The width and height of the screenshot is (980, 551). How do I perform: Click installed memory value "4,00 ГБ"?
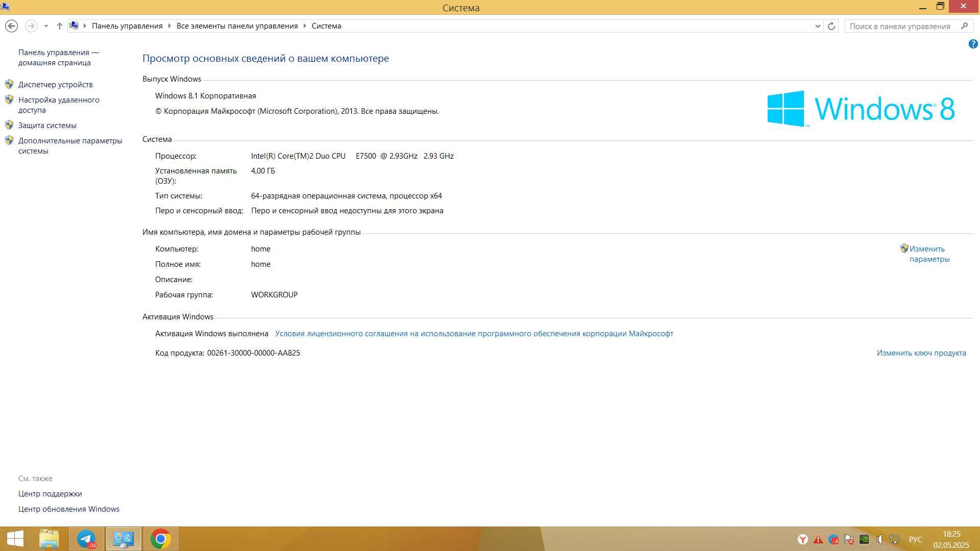tap(263, 171)
